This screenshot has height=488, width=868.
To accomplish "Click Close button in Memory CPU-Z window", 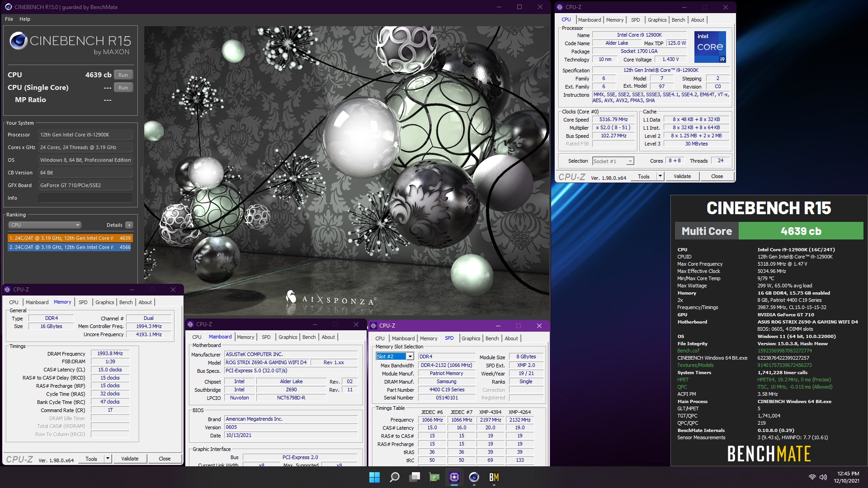I will (x=165, y=459).
